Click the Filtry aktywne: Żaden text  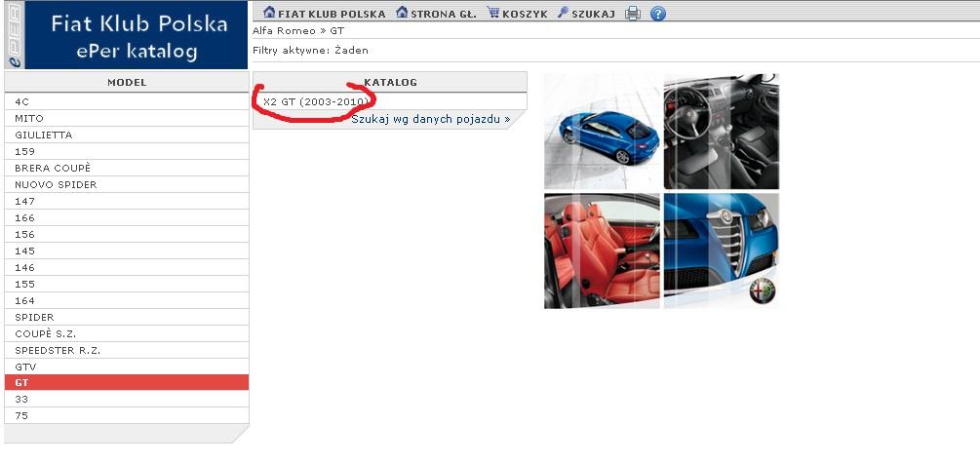(x=311, y=50)
